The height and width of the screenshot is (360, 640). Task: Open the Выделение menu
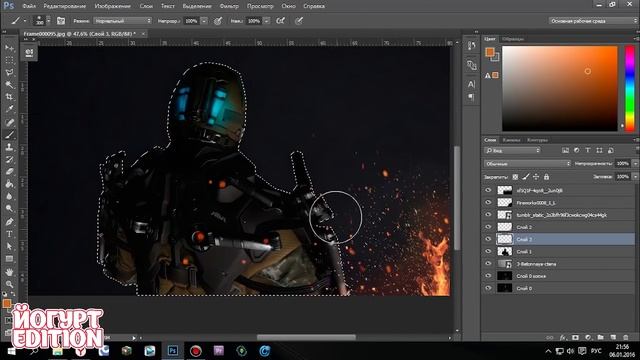(x=197, y=6)
